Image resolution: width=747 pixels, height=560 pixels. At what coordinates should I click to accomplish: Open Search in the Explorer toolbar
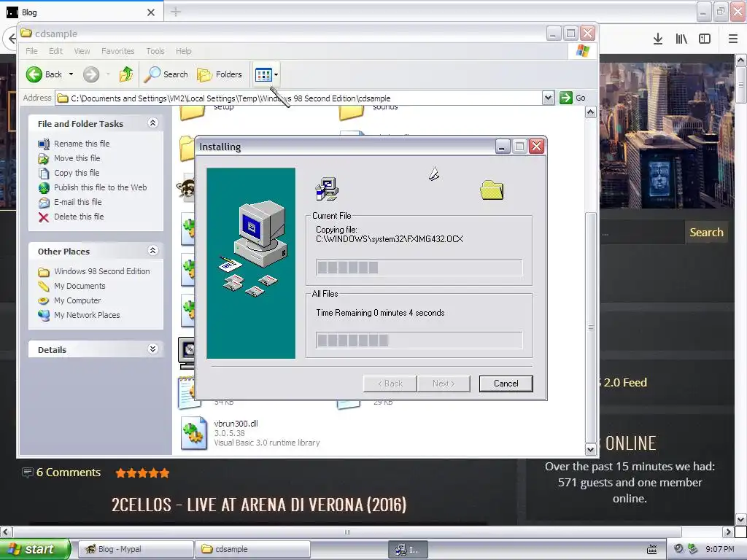pyautogui.click(x=166, y=74)
